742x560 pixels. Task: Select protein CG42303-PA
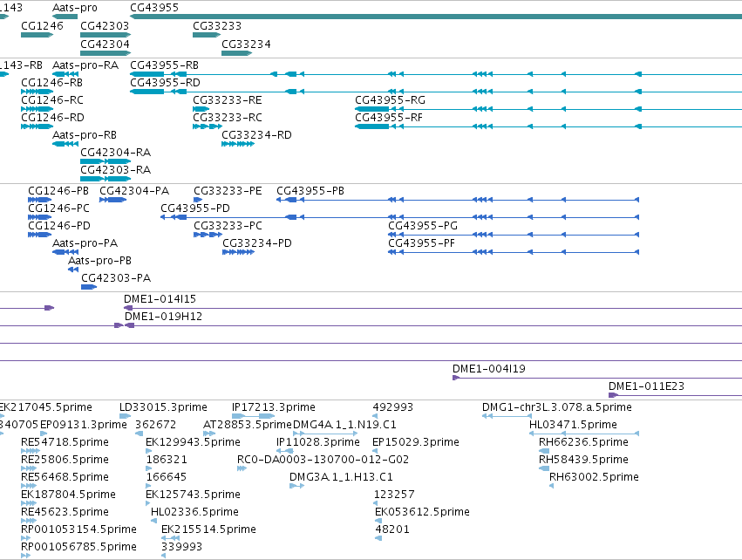pyautogui.click(x=89, y=287)
